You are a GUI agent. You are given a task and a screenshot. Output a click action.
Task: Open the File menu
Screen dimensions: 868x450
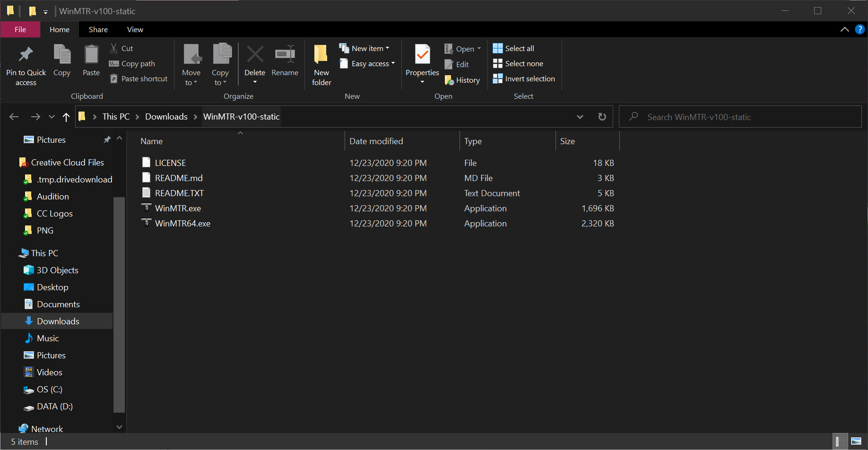point(20,29)
